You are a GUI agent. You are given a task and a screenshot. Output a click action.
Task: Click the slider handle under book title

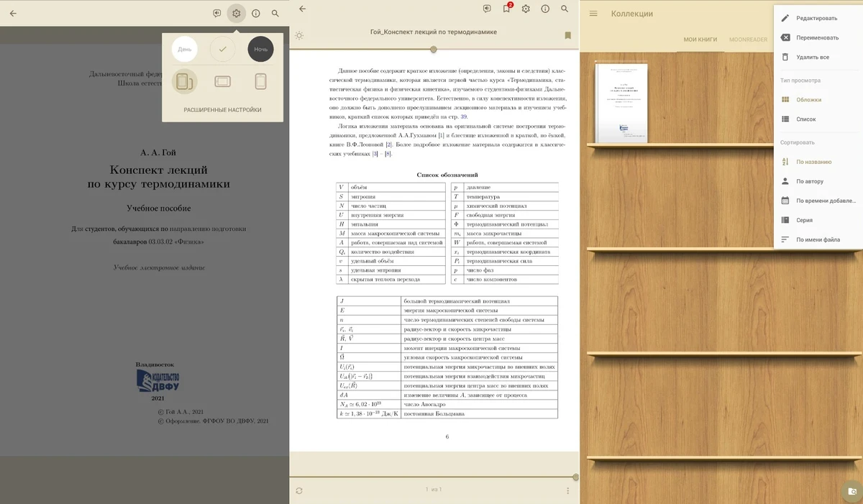[x=434, y=50]
